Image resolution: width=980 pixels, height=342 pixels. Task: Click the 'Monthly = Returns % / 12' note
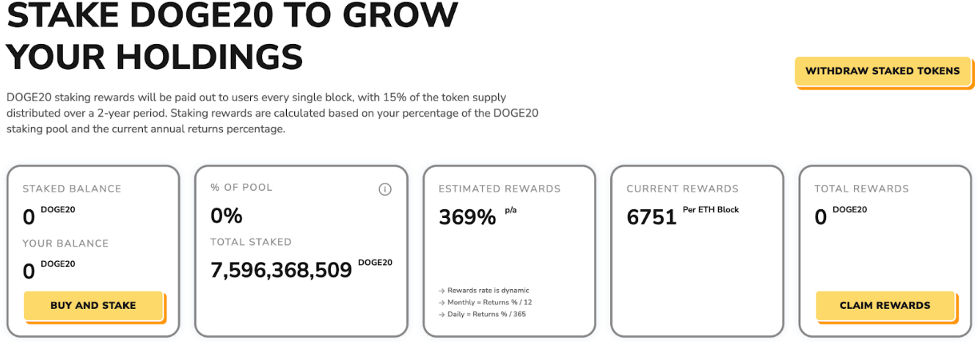486,302
